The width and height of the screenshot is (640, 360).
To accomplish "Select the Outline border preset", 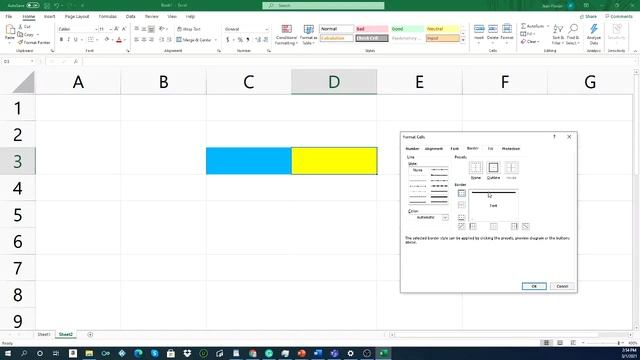I will (493, 167).
